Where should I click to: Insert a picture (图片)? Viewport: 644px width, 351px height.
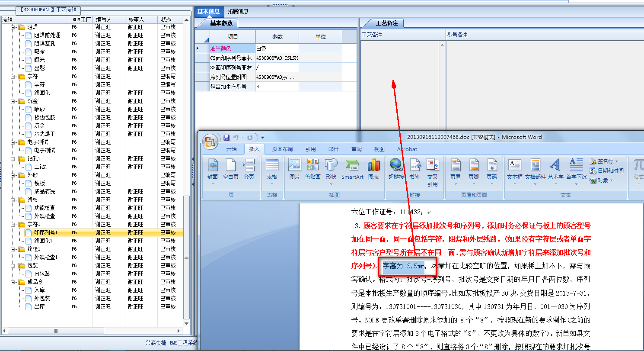pos(295,169)
